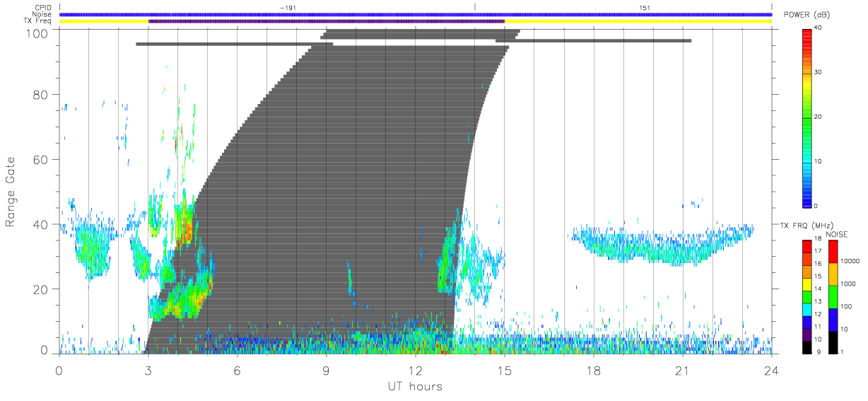This screenshot has width=868, height=401.
Task: Click the 9 tick label on UT hours axis
Action: pos(327,371)
